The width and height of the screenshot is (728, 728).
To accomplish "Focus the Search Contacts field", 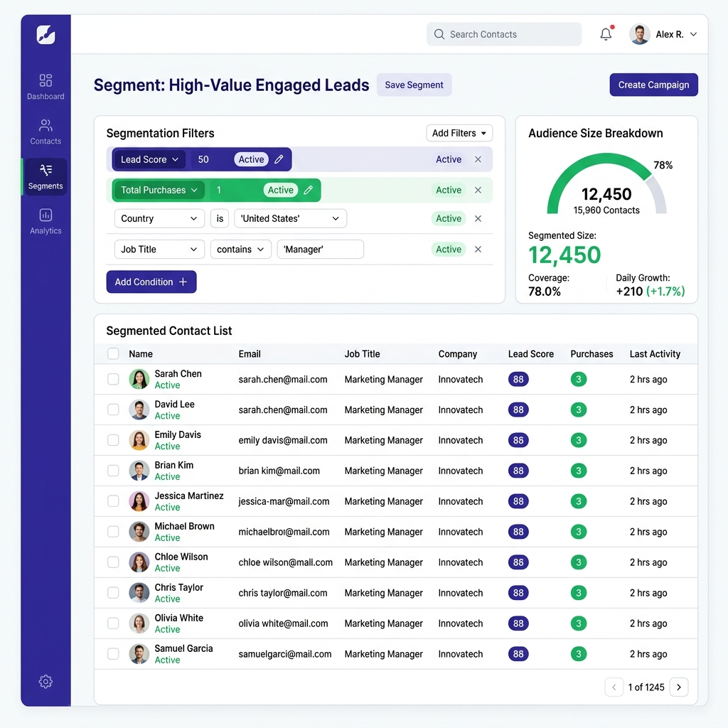I will click(x=504, y=34).
